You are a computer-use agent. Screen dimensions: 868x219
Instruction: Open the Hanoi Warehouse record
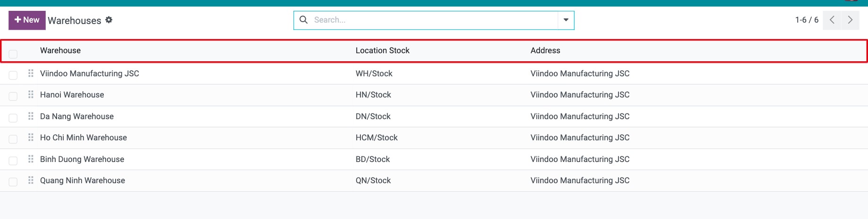click(72, 95)
